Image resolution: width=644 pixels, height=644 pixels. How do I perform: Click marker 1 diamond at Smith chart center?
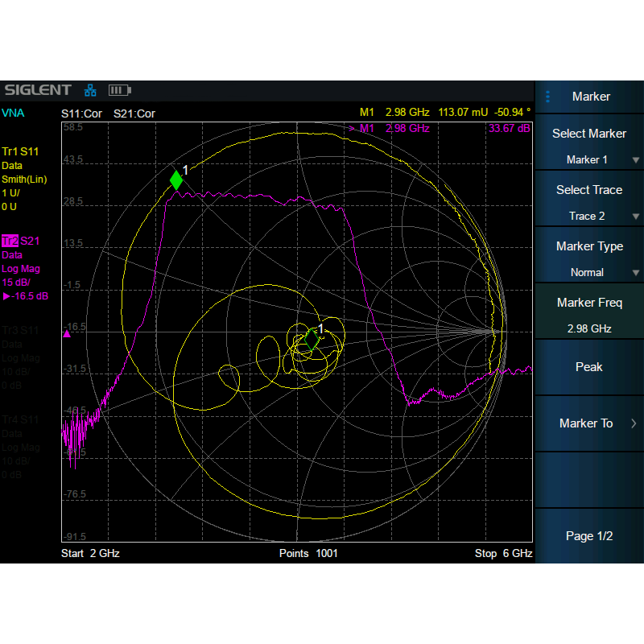(x=312, y=339)
